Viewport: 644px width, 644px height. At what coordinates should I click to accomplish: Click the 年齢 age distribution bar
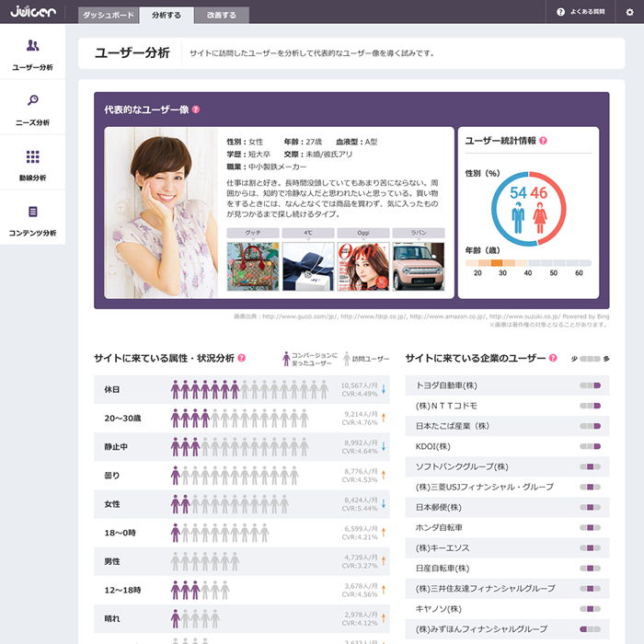pyautogui.click(x=528, y=263)
